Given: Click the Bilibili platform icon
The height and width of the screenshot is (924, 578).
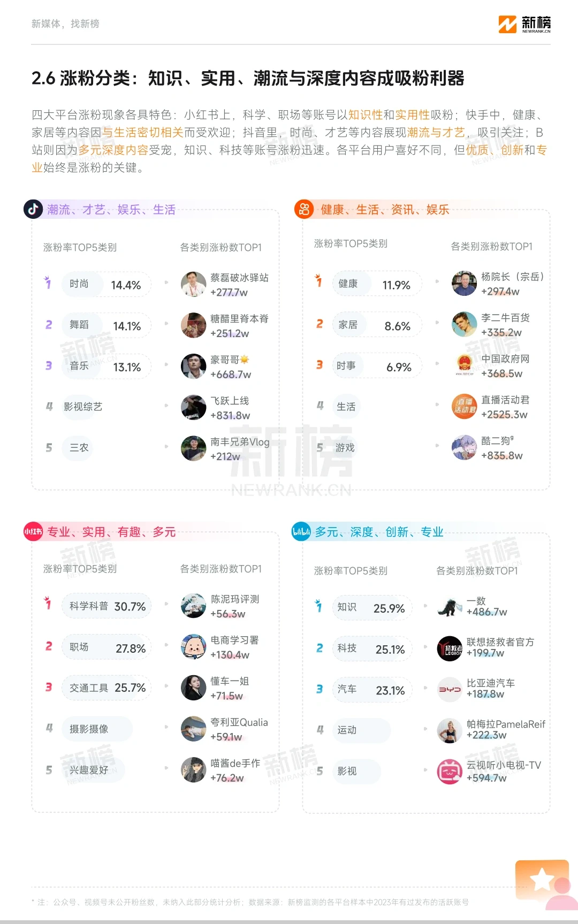Looking at the screenshot, I should point(301,531).
